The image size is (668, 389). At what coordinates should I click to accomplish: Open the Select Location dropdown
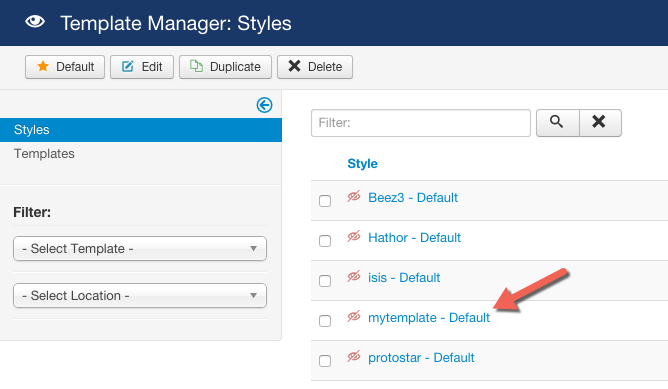(140, 295)
